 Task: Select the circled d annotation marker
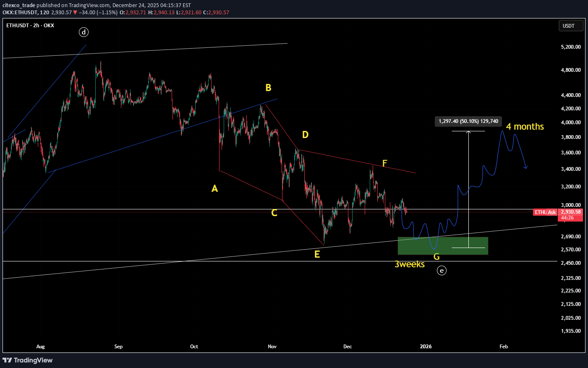84,32
